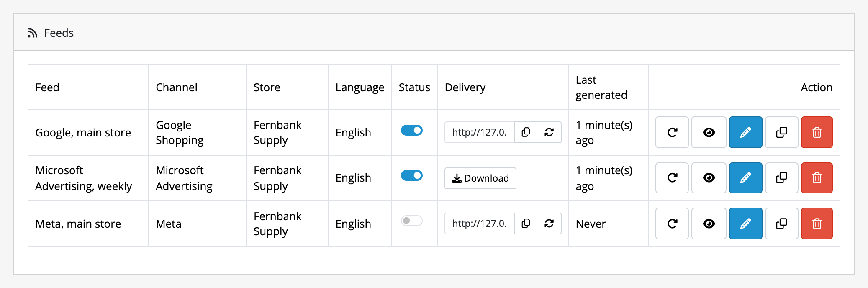
Task: Delete the Google, main store feed
Action: (x=817, y=132)
